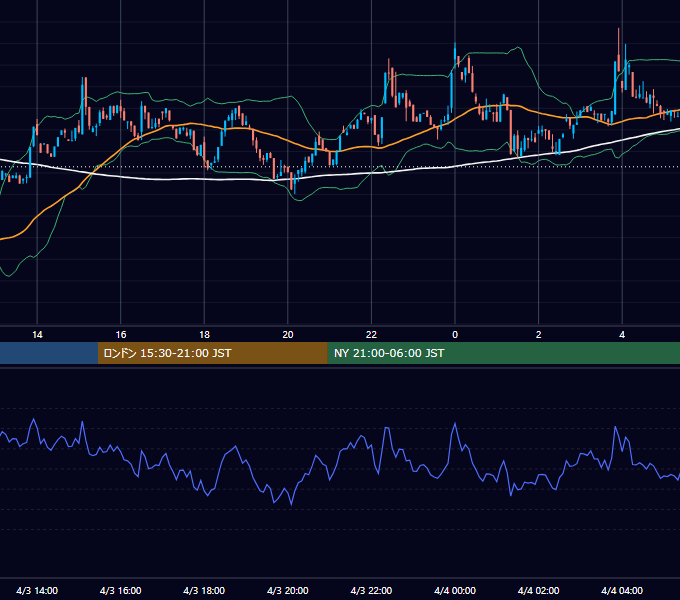Click the blue session bar before the ロンドン session
Viewport: 680px width, 600px height.
click(49, 353)
